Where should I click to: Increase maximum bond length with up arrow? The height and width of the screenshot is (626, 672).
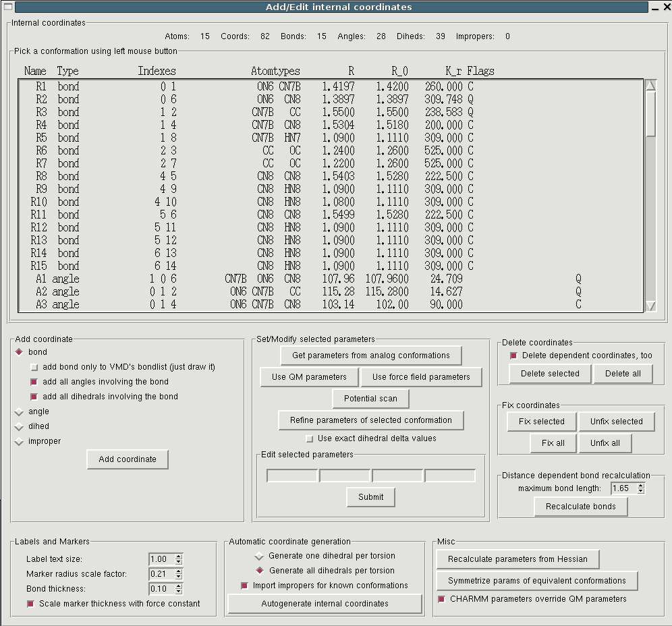pos(640,485)
